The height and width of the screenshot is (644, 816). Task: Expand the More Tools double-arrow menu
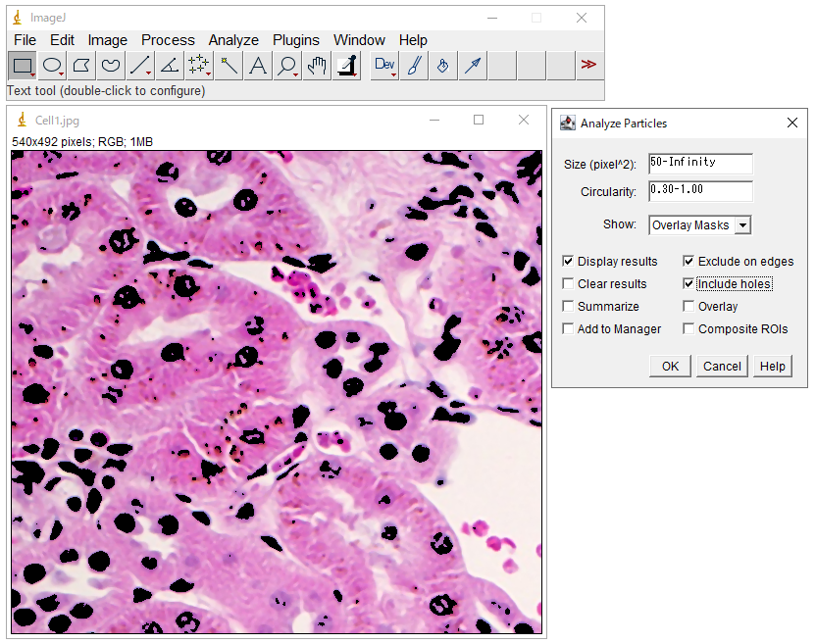588,66
